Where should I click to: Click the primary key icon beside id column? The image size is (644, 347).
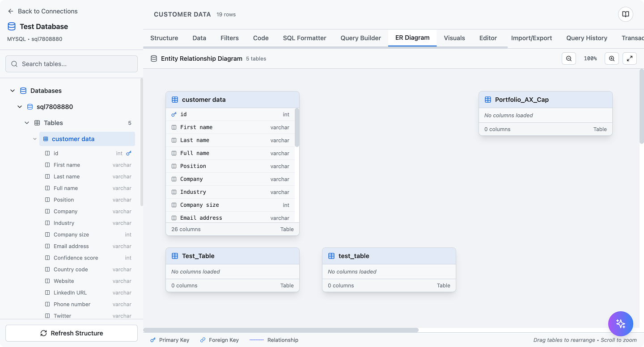point(174,114)
